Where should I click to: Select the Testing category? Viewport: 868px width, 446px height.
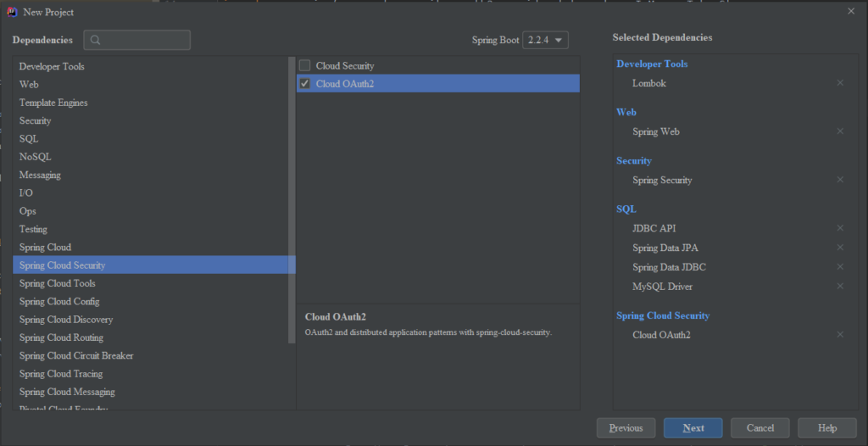point(154,229)
